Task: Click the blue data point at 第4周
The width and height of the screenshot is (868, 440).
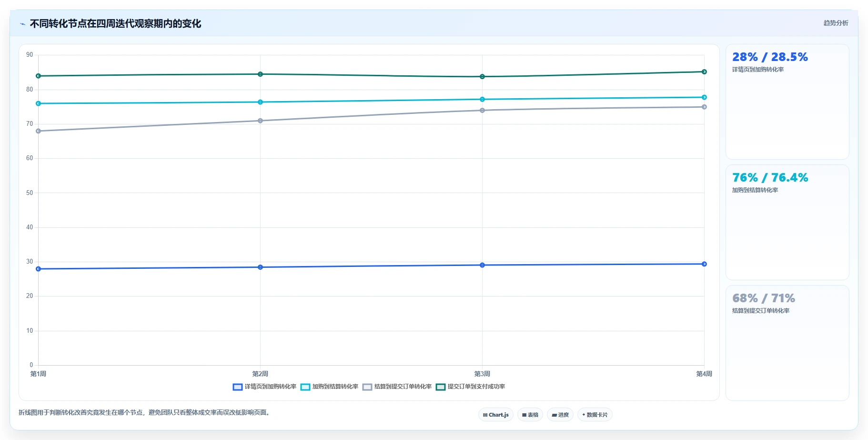Action: coord(704,264)
